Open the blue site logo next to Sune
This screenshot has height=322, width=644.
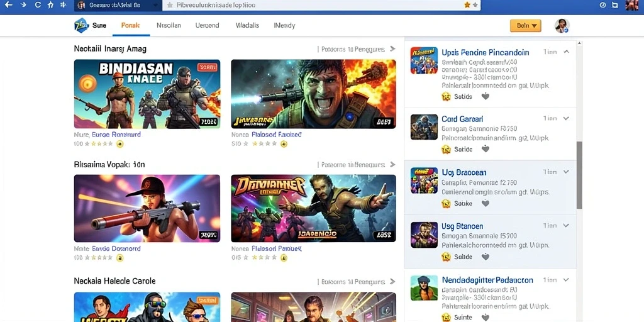tap(81, 25)
